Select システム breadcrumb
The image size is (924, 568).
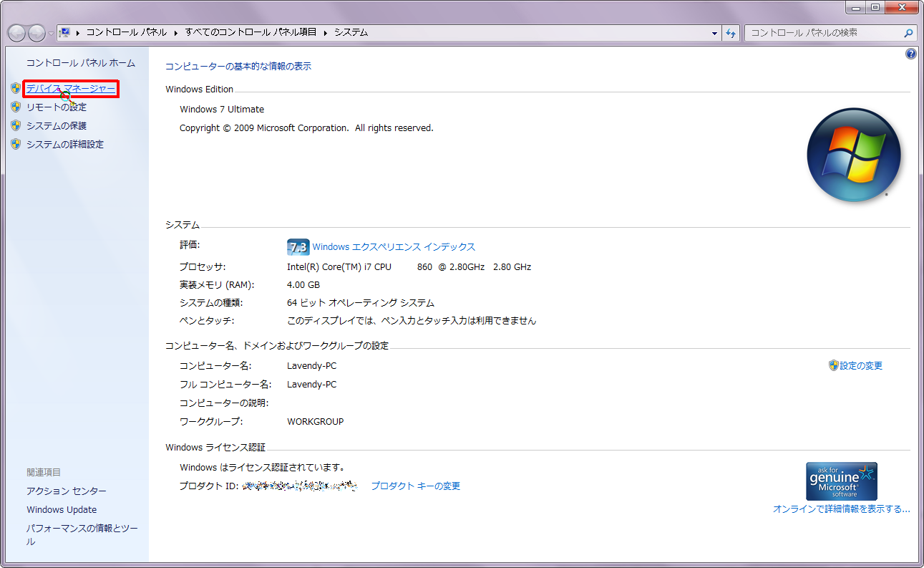click(x=351, y=32)
